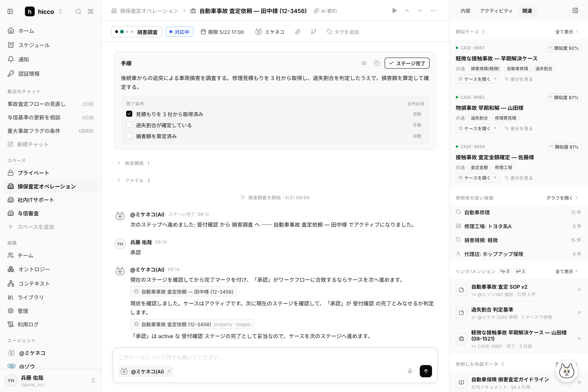Viewport: 588px width, 392px height.
Task: Send message with the arrow button
Action: click(x=425, y=371)
